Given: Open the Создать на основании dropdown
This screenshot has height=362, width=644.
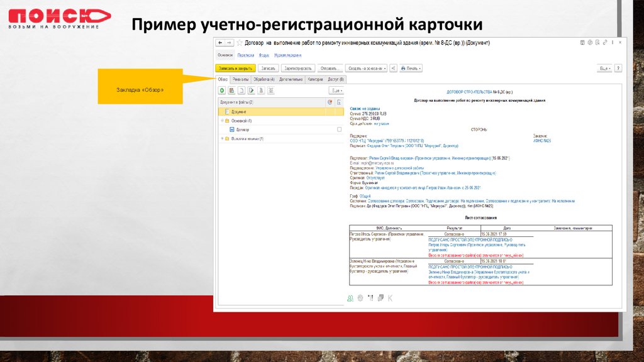Looking at the screenshot, I should (x=367, y=68).
